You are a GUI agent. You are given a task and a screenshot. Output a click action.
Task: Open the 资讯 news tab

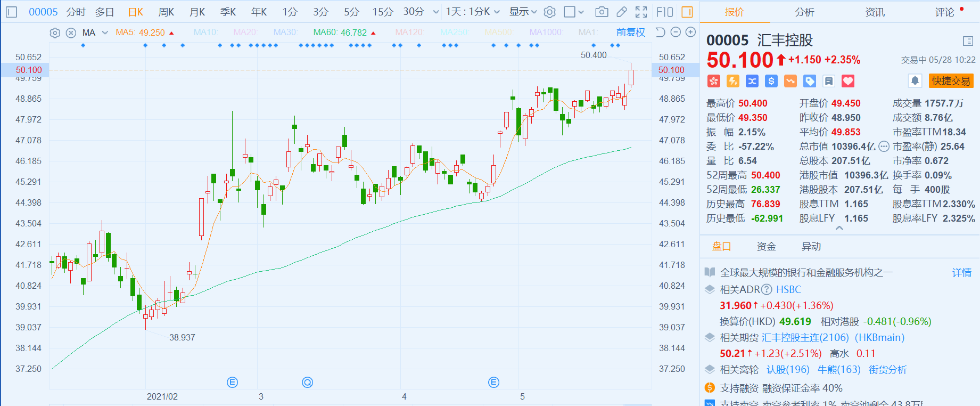[x=875, y=12]
